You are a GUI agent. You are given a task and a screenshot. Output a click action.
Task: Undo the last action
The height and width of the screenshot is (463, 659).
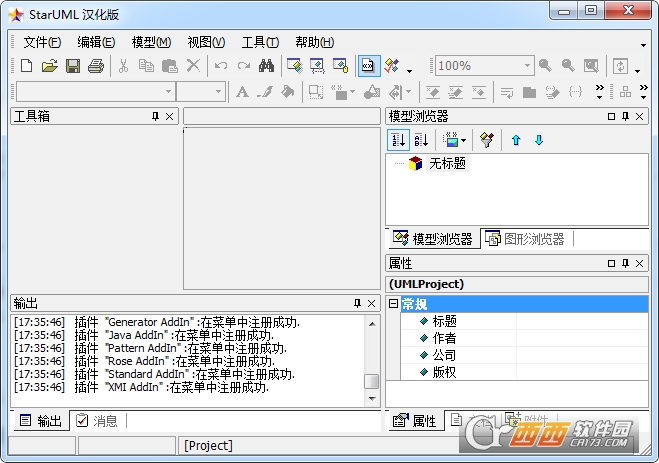pos(221,66)
